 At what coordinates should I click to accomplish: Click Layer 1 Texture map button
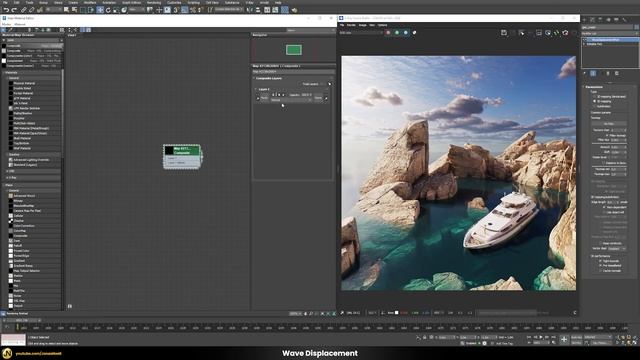tap(264, 98)
